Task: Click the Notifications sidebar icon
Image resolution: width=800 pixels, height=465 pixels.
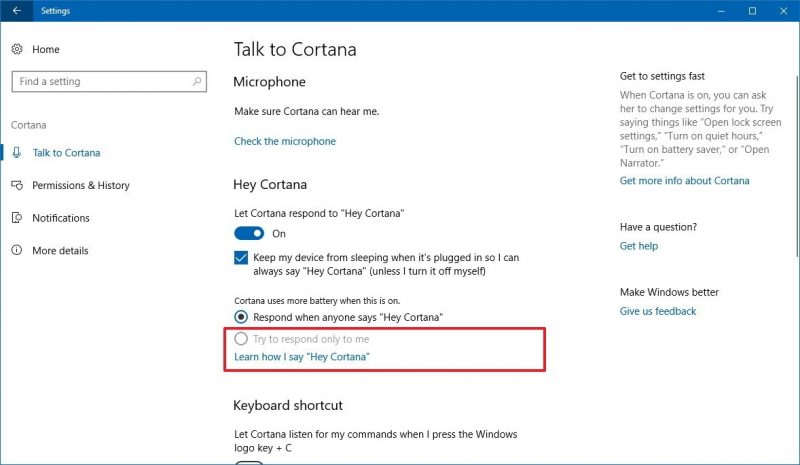Action: point(17,218)
